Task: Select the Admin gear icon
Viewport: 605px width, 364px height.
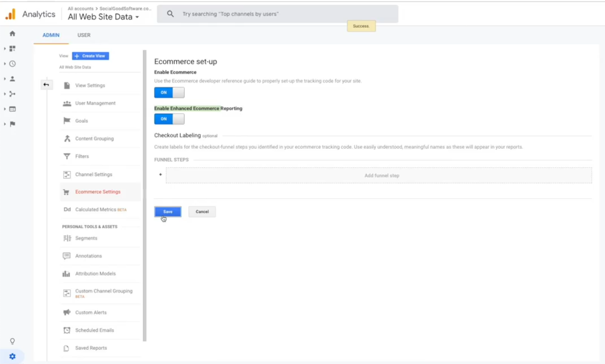Action: (12, 356)
